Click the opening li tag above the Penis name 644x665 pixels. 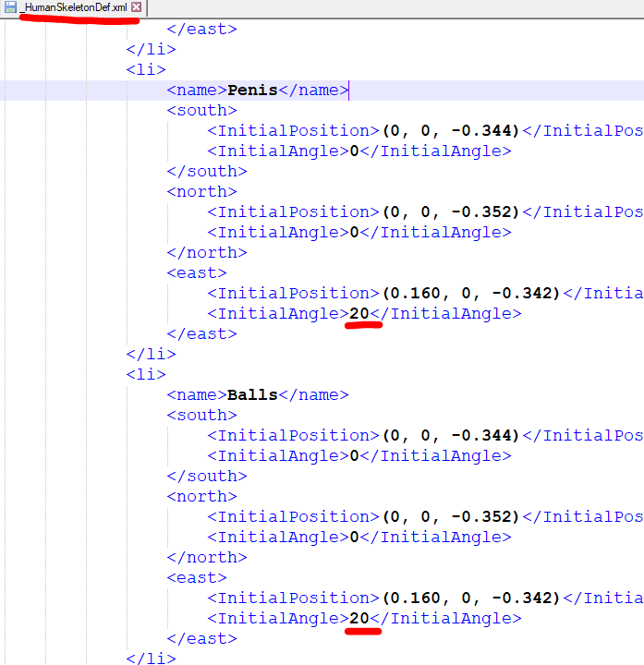tap(146, 70)
